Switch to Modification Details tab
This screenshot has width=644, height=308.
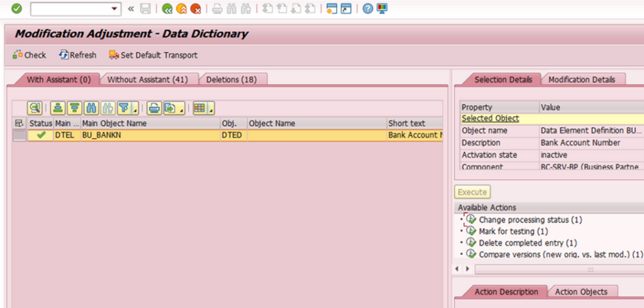tap(582, 80)
